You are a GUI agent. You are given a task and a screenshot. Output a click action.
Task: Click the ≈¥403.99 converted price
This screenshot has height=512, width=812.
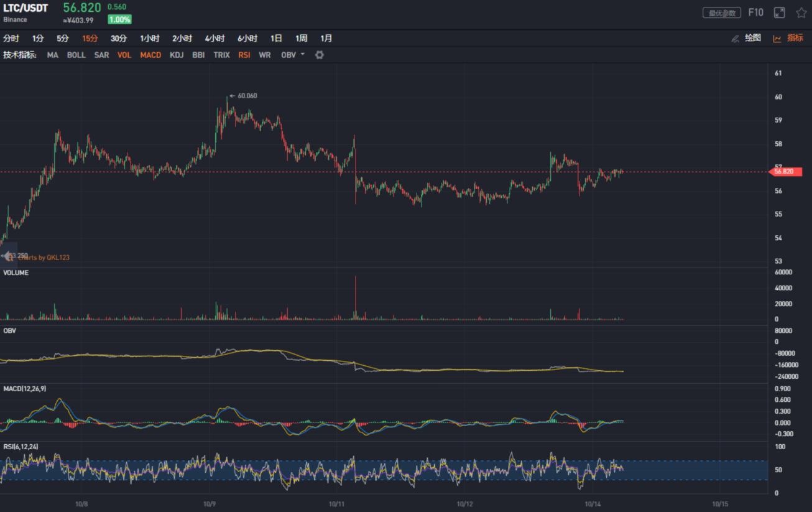(78, 21)
